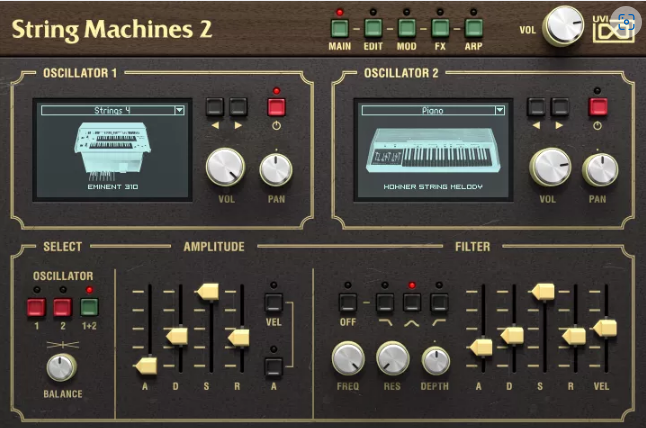The height and width of the screenshot is (428, 646).
Task: Open the MOD page
Action: point(407,28)
